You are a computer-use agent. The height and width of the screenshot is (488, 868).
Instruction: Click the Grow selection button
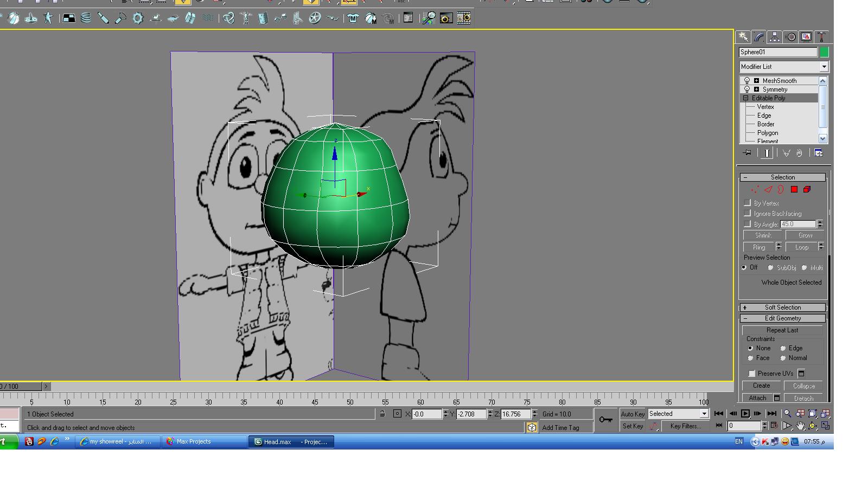tap(805, 235)
